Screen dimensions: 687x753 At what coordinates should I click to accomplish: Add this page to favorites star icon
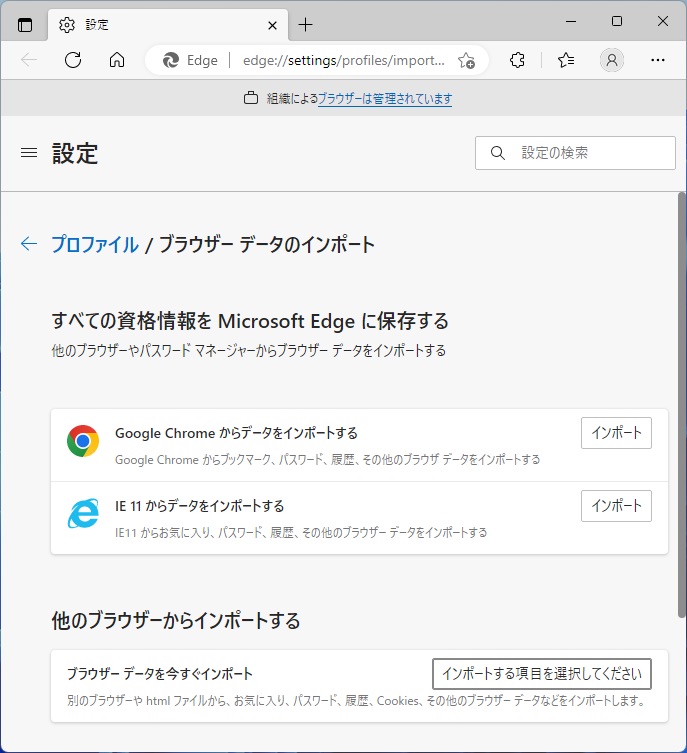point(466,61)
